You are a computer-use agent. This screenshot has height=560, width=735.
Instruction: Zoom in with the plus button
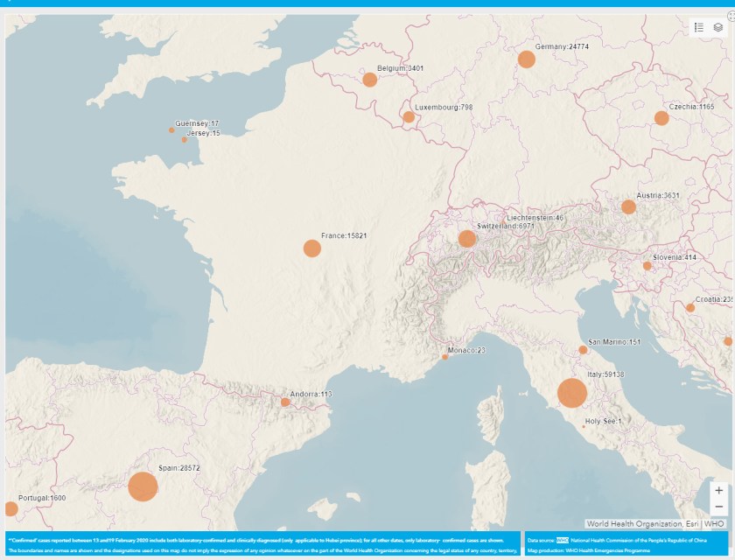[x=718, y=491]
